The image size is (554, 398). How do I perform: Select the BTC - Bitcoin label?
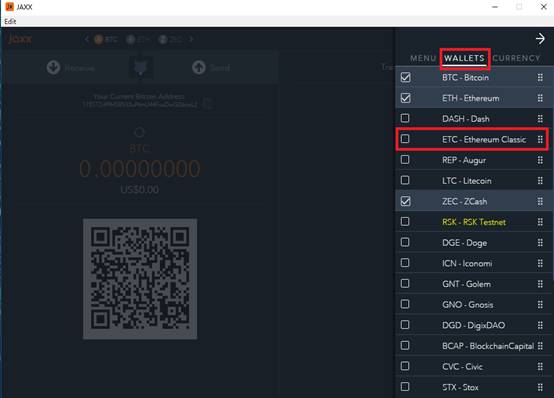465,77
